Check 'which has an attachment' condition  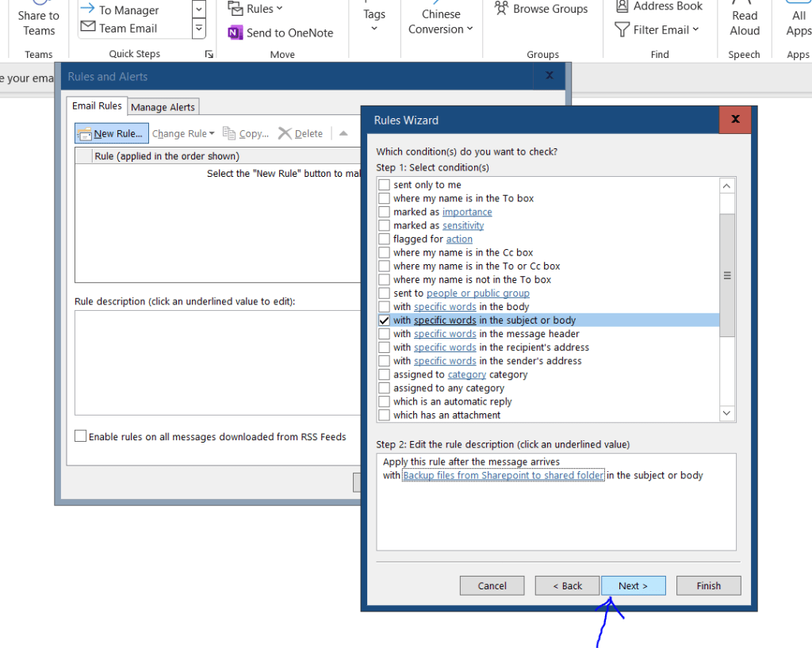point(385,415)
